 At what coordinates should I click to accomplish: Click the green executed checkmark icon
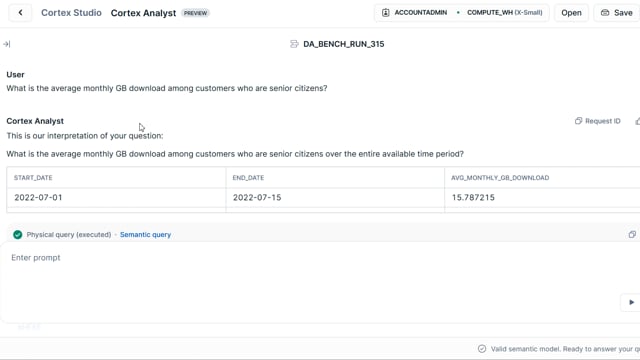[18, 235]
